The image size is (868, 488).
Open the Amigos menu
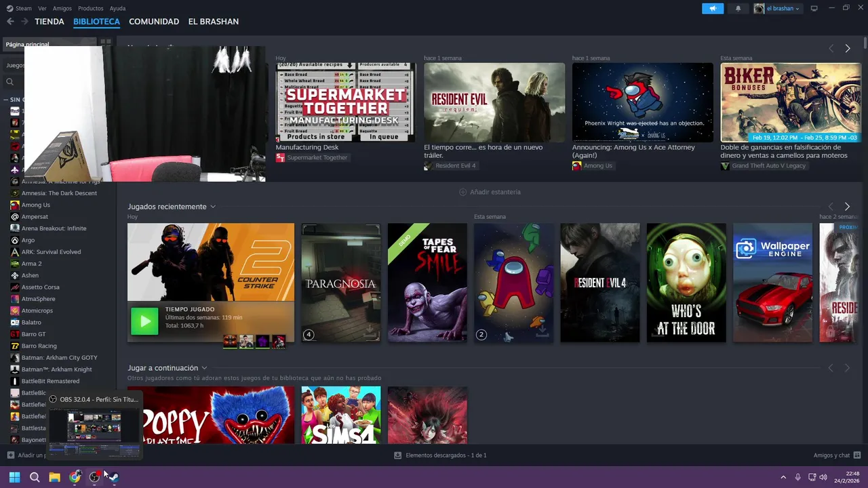click(x=62, y=9)
